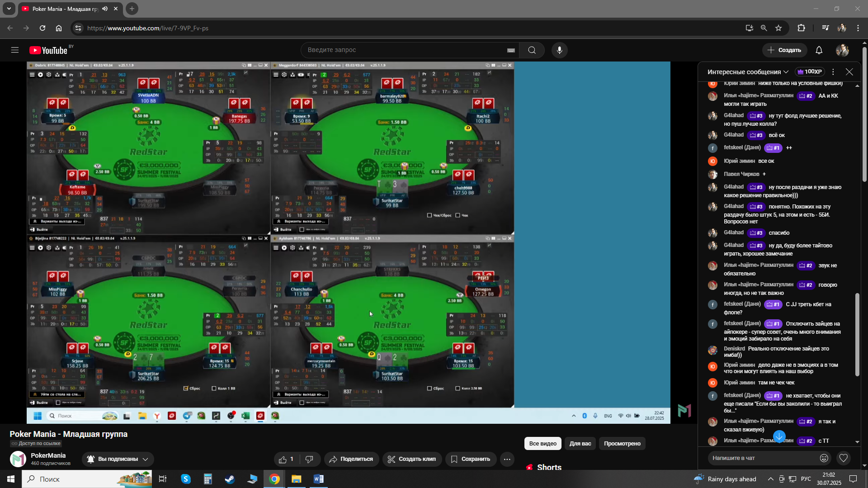Image resolution: width=868 pixels, height=488 pixels.
Task: Open the YouTube notifications bell
Action: pyautogui.click(x=819, y=50)
